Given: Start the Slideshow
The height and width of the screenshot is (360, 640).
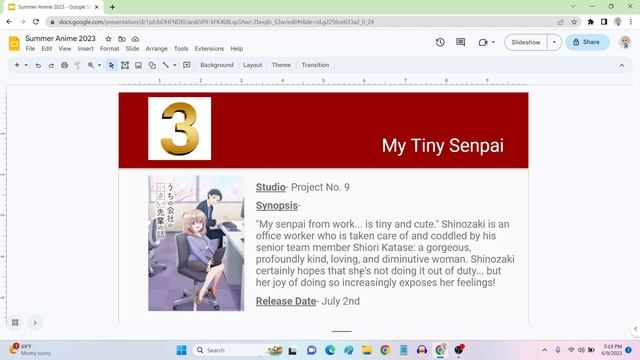Looking at the screenshot, I should 526,42.
